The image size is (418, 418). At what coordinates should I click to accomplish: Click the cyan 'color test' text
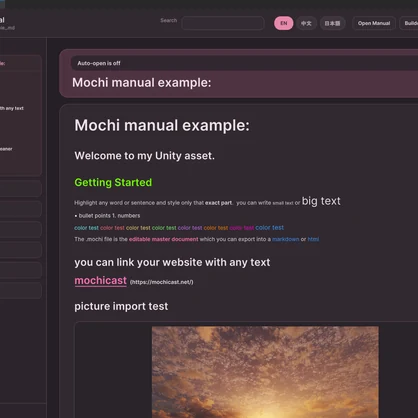[86, 228]
